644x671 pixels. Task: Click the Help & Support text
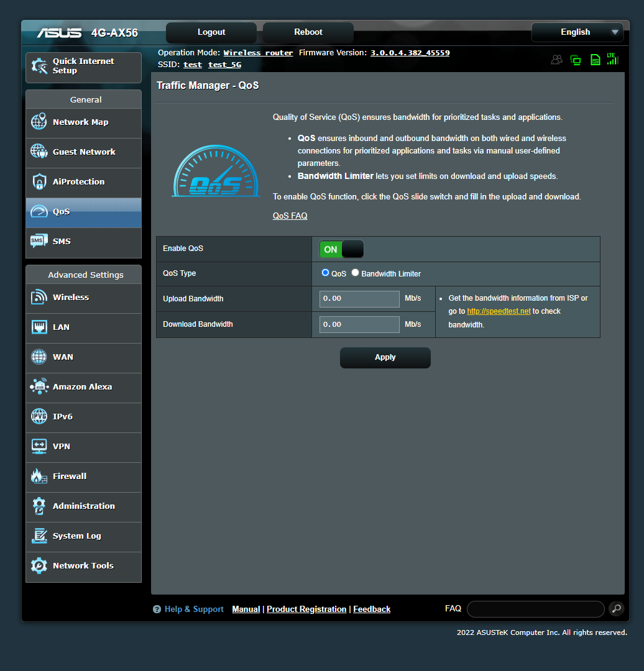point(194,609)
